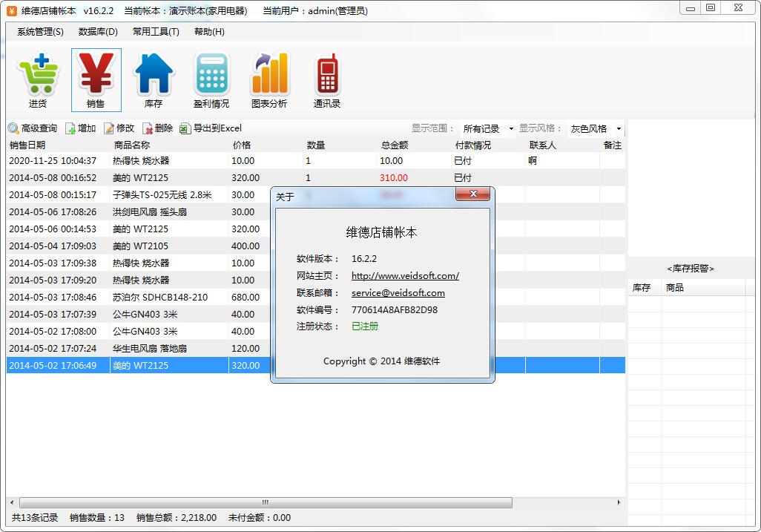Open the 盈利情况 calculator icon

click(211, 80)
